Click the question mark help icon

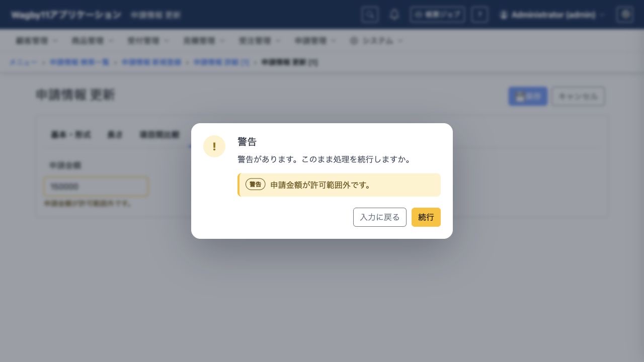coord(479,15)
